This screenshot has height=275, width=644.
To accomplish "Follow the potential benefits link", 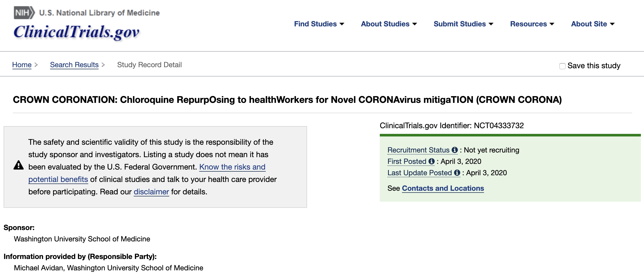I will click(x=58, y=179).
